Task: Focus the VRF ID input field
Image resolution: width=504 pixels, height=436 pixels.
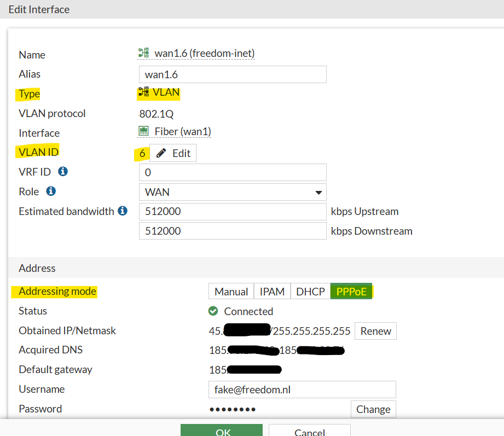Action: 233,172
